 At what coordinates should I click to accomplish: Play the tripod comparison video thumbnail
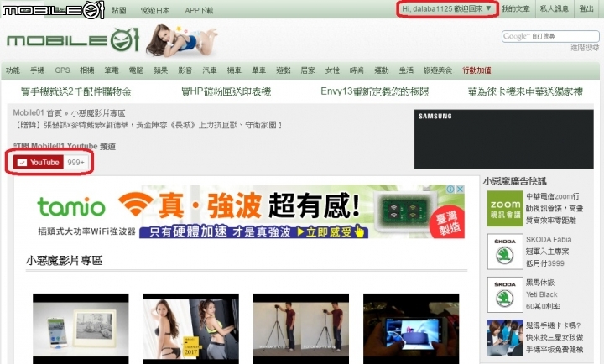tap(301, 329)
